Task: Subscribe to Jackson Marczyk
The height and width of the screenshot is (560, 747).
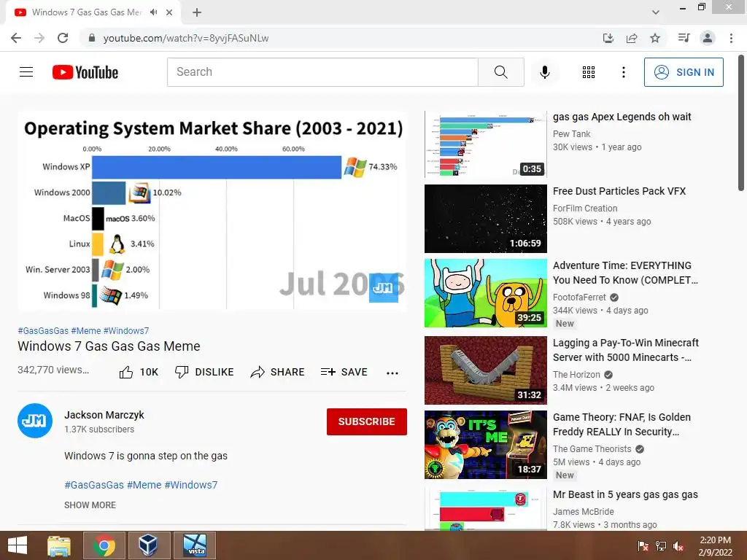Action: 366,421
